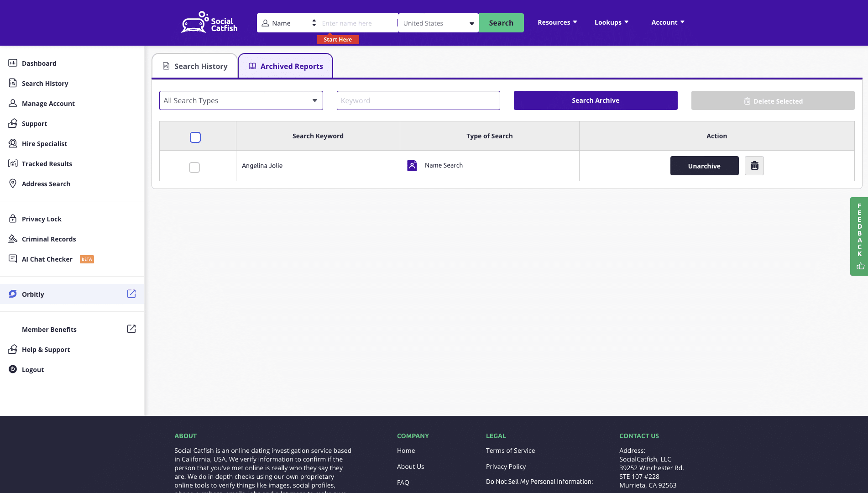The height and width of the screenshot is (493, 868).
Task: Click the Logout power icon
Action: point(13,369)
